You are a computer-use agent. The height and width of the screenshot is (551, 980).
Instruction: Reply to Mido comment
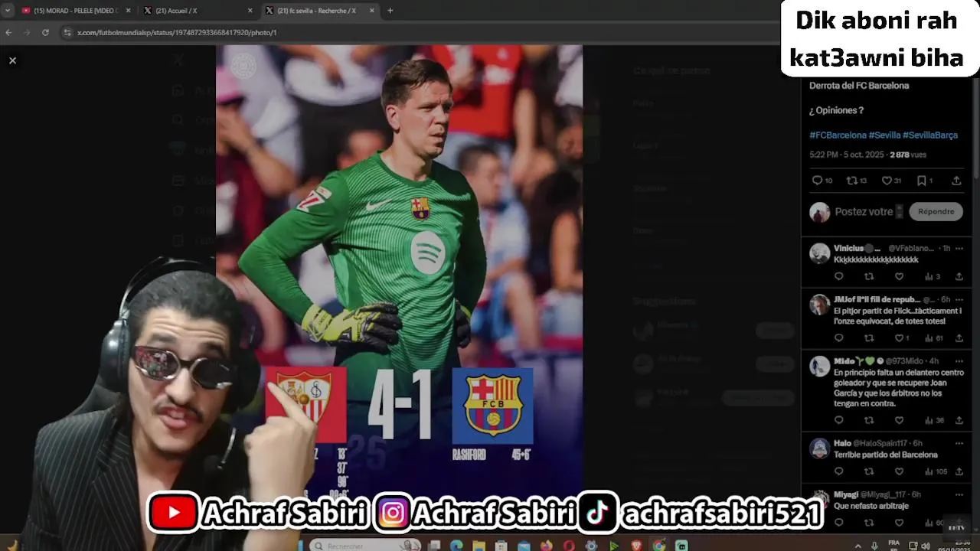(838, 420)
